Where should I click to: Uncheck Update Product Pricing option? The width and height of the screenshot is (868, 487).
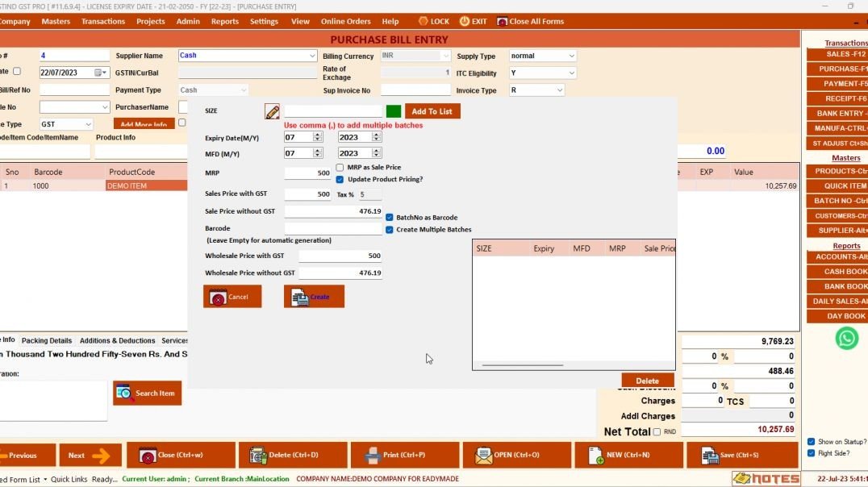point(340,179)
